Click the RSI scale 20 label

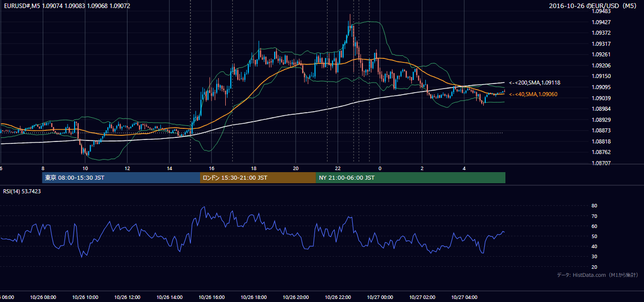(x=595, y=267)
